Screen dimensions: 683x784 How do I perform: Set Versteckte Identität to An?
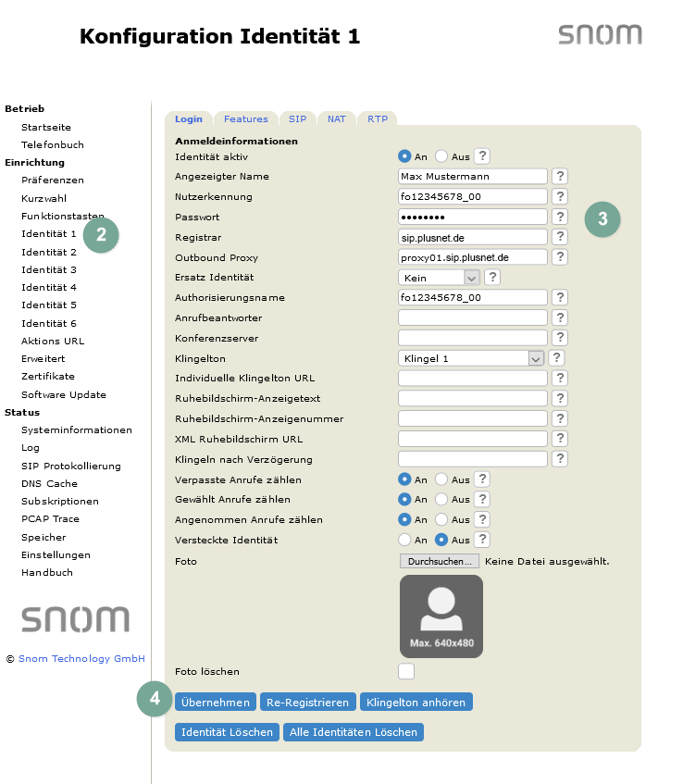coord(404,540)
